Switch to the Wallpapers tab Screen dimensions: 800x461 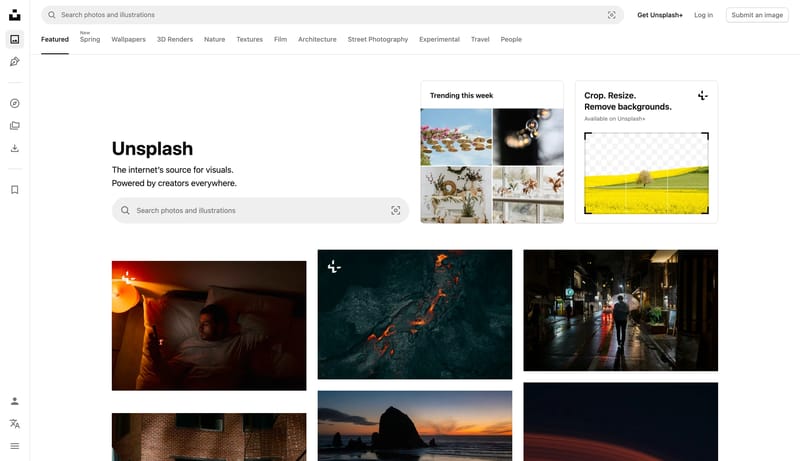(x=128, y=39)
